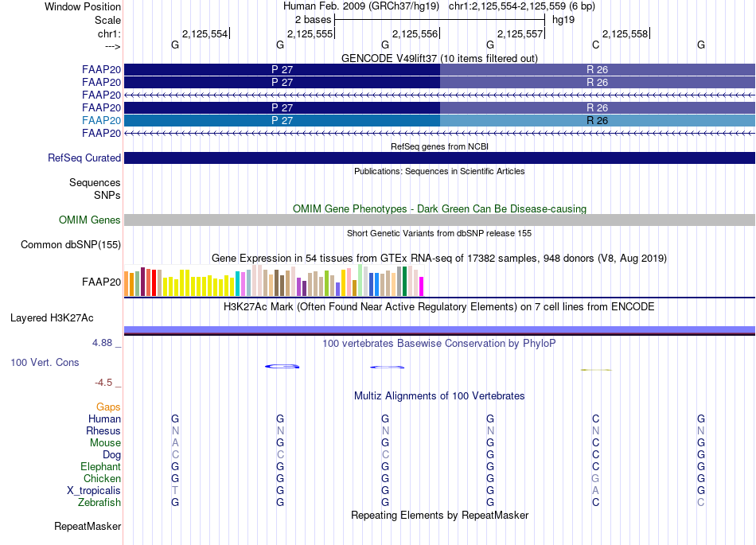
Task: Click the RepeatMasker track label
Action: [88, 526]
